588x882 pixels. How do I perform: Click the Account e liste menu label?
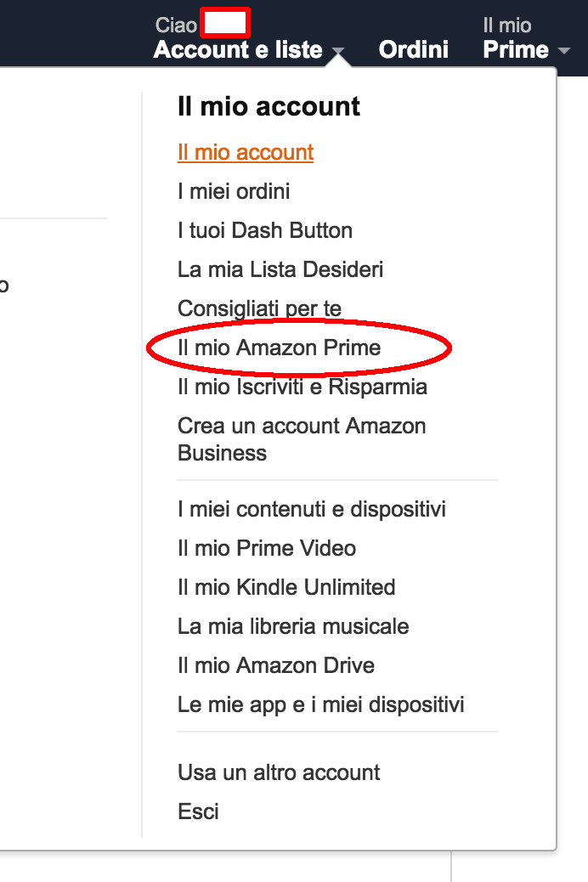coord(238,49)
